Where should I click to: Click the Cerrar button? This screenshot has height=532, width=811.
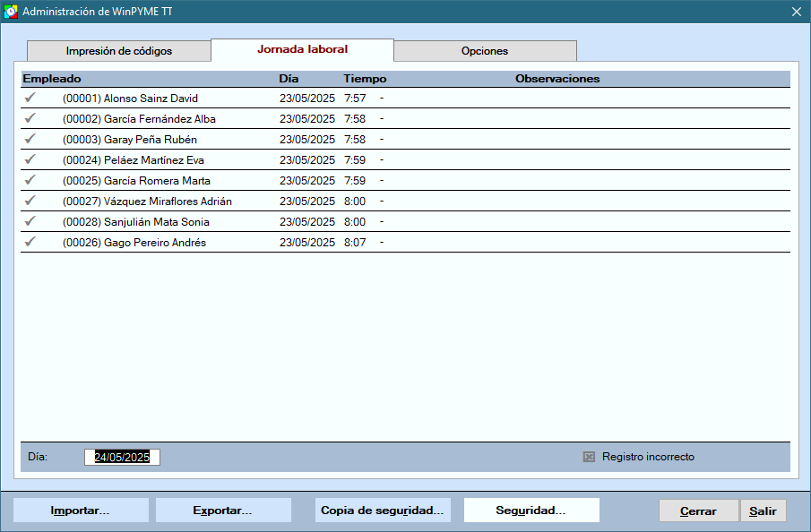pos(698,511)
